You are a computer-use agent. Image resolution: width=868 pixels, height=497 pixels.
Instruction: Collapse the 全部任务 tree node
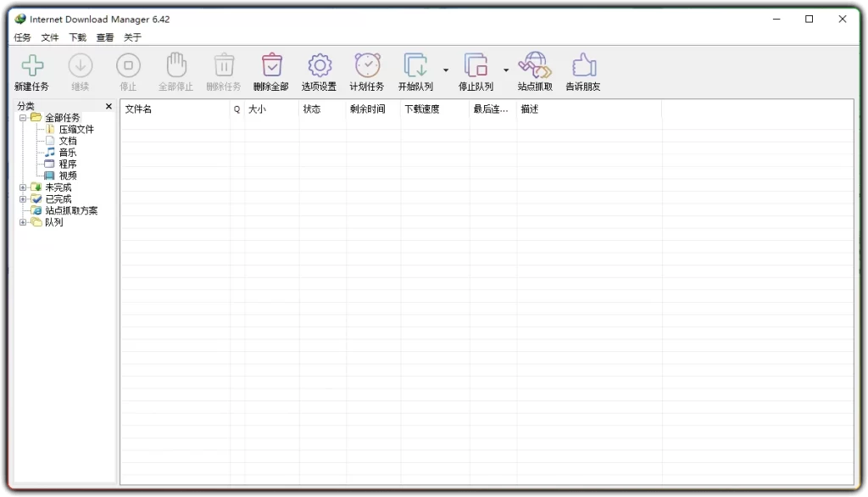23,118
